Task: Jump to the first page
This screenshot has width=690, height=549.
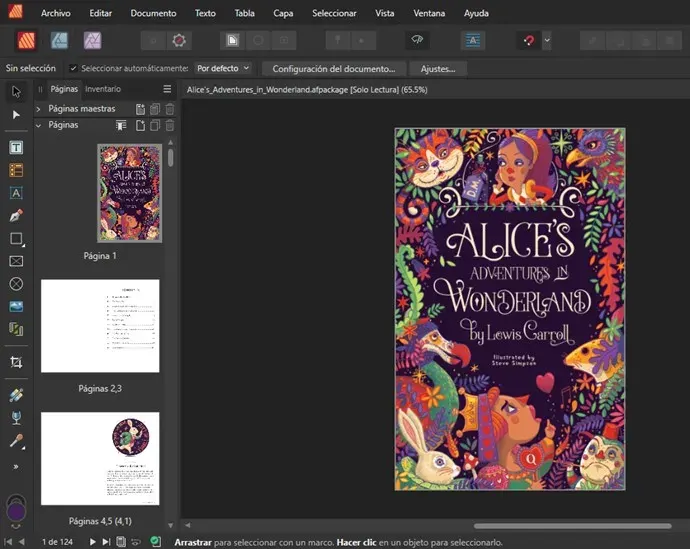Action: click(x=8, y=542)
